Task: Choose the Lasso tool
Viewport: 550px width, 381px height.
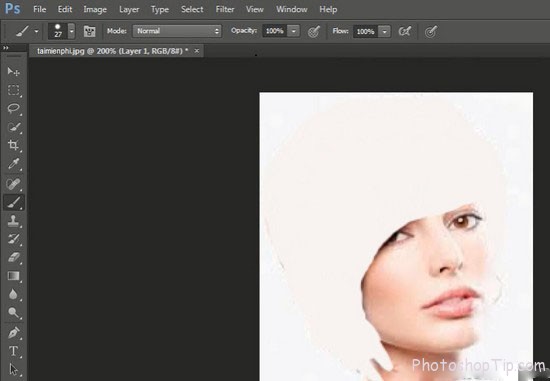Action: point(14,108)
